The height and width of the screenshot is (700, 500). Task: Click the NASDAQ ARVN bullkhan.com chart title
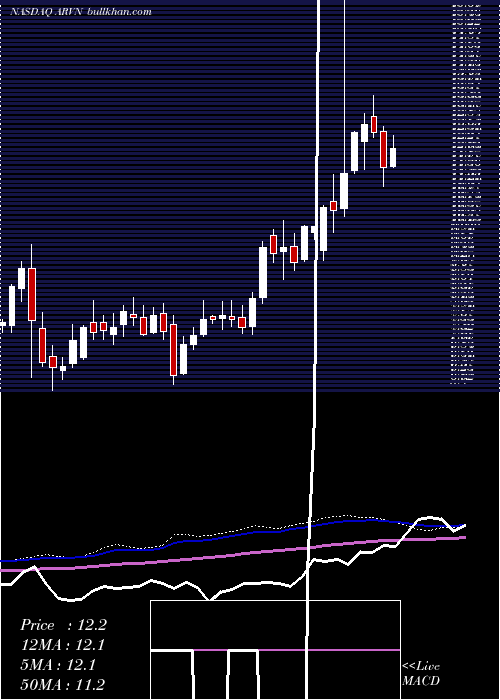81,12
